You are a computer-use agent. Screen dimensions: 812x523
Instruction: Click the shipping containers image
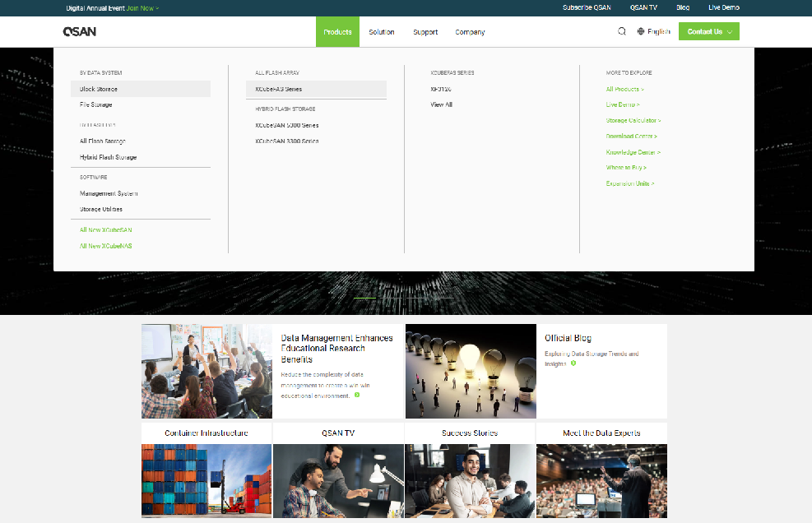(206, 481)
